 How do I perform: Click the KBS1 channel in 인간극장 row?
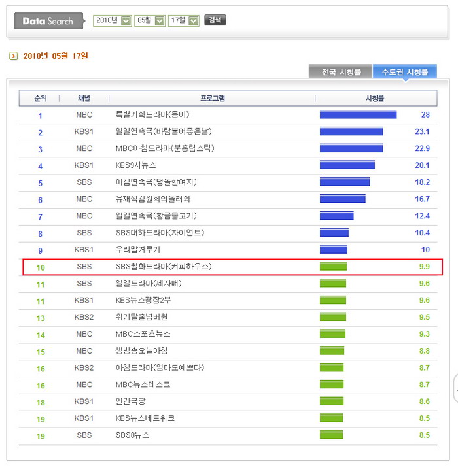tap(84, 401)
